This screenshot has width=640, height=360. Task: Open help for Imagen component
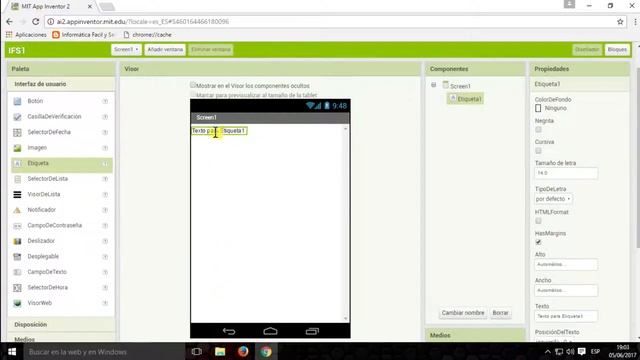[105, 148]
